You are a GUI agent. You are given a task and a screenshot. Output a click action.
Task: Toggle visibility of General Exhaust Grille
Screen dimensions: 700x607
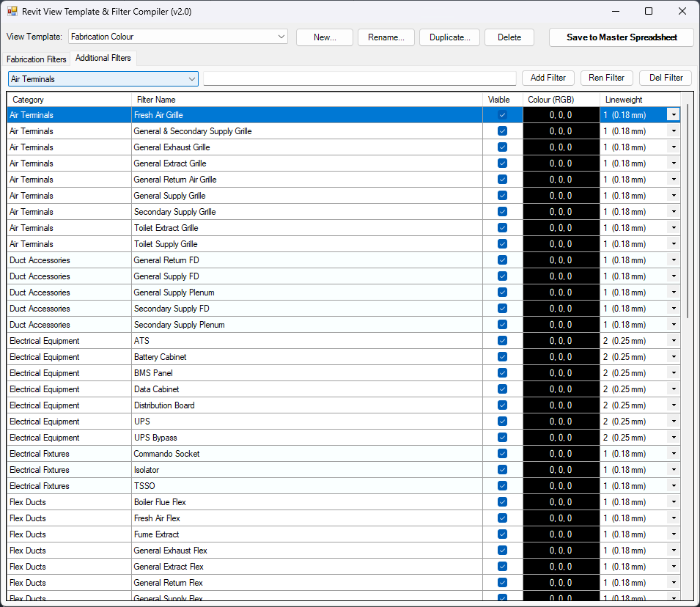(x=502, y=147)
